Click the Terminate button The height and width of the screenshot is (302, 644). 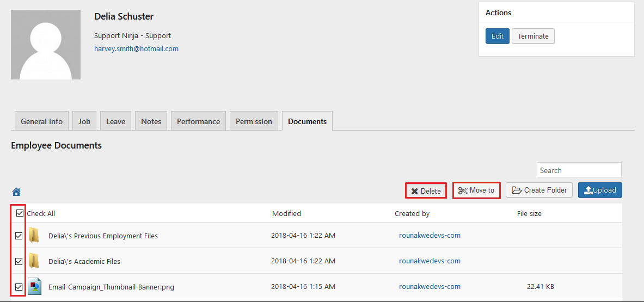click(x=533, y=36)
